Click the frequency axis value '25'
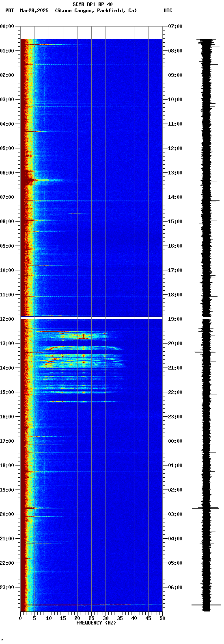This screenshot has width=224, height=644. pos(91,618)
